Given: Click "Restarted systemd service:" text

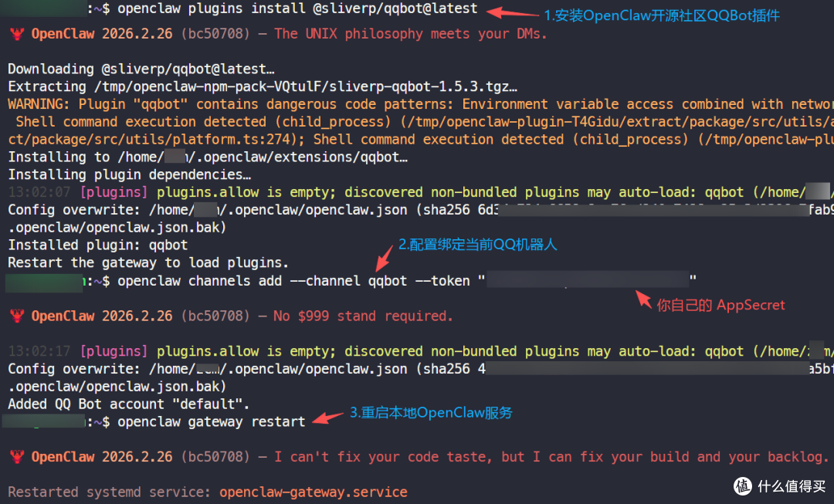Looking at the screenshot, I should click(x=109, y=492).
